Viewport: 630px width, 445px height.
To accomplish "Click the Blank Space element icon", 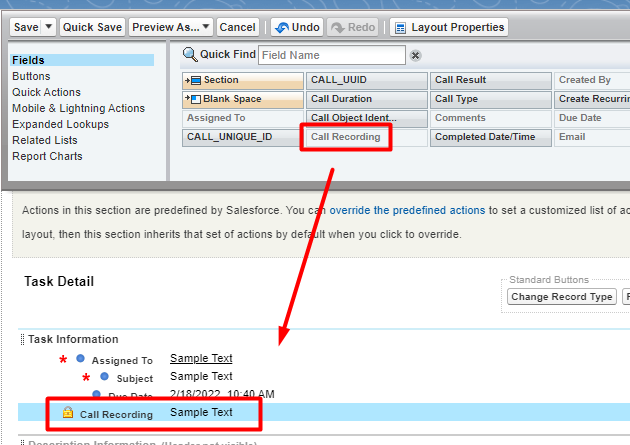I will (193, 99).
